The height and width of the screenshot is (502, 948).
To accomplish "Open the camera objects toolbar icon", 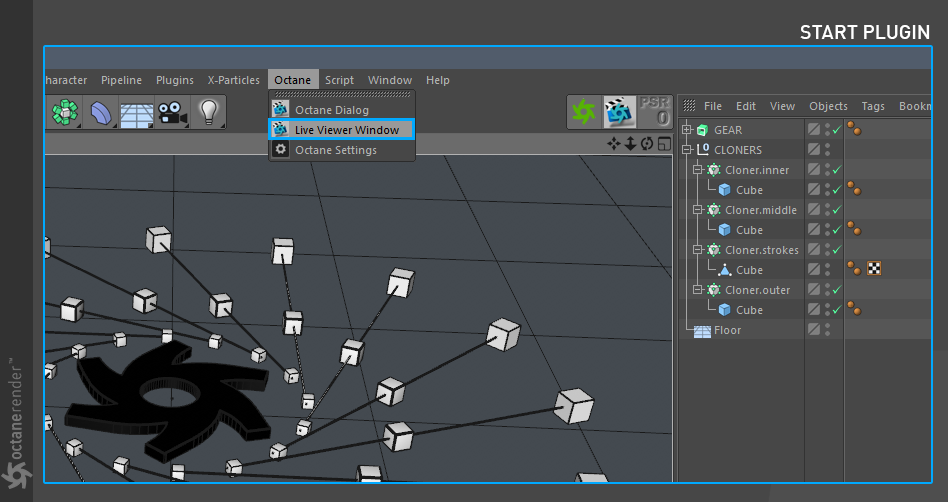I will (x=172, y=113).
